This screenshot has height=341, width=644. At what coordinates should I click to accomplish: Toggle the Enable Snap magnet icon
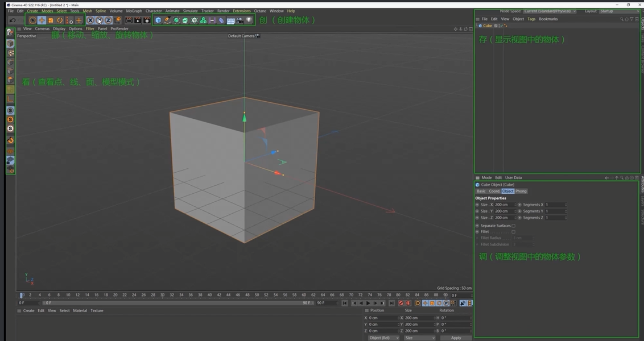point(10,140)
